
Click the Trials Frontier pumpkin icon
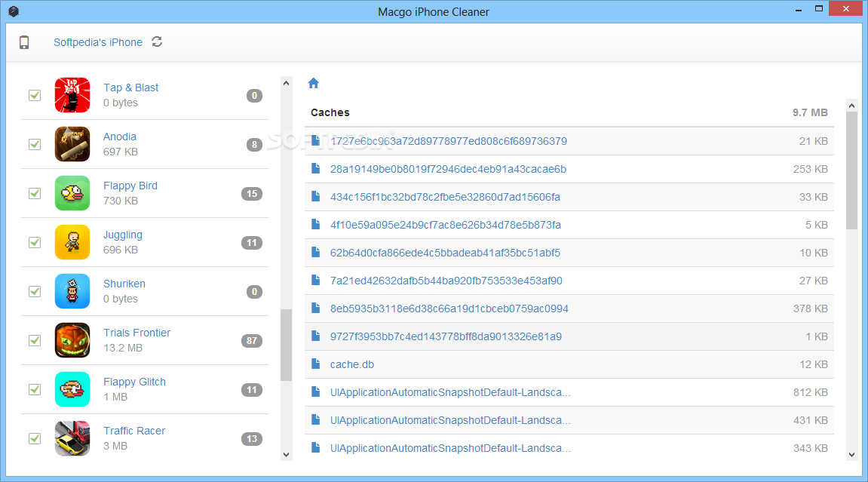(72, 340)
